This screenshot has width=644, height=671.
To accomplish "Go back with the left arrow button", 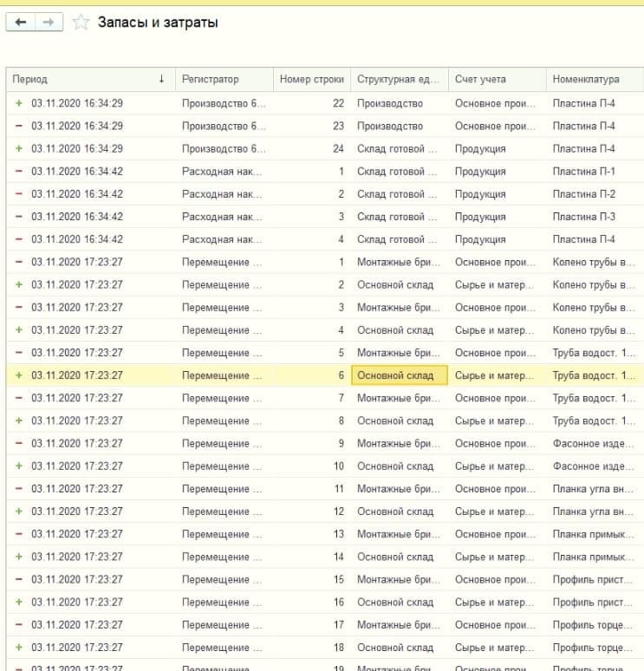I will pos(21,23).
